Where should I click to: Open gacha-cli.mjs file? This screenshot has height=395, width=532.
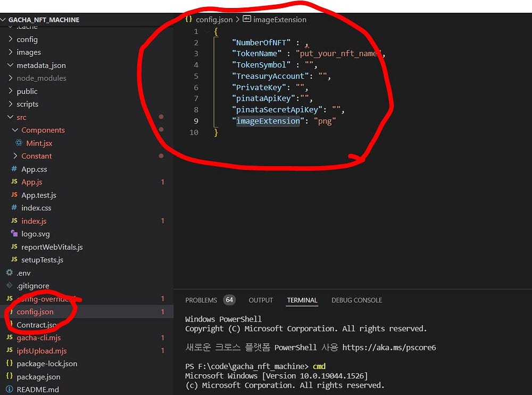(x=39, y=338)
